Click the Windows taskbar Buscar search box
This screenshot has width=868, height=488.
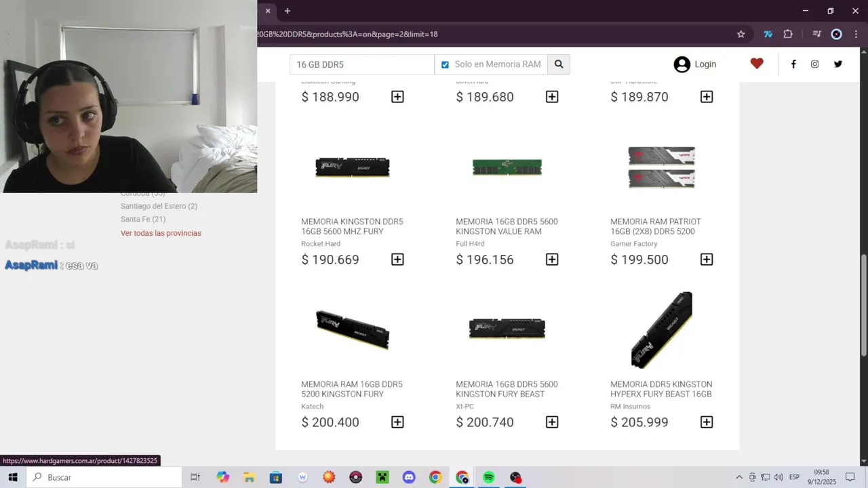click(x=104, y=477)
